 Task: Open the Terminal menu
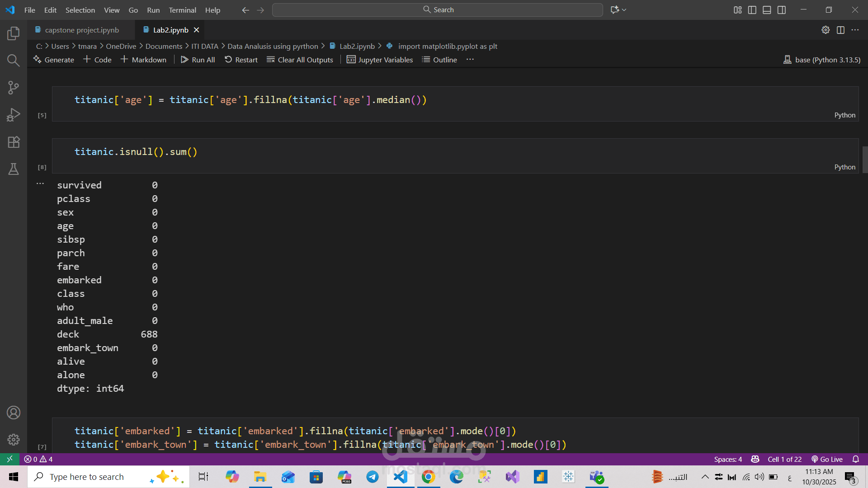182,10
